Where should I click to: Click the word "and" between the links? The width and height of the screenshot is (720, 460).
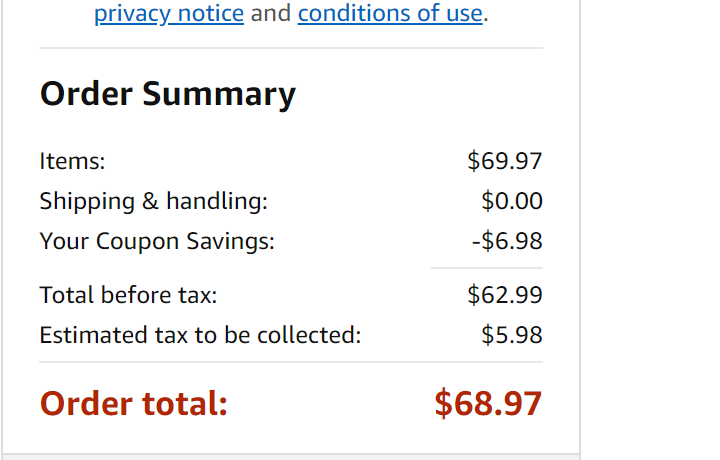click(x=271, y=15)
